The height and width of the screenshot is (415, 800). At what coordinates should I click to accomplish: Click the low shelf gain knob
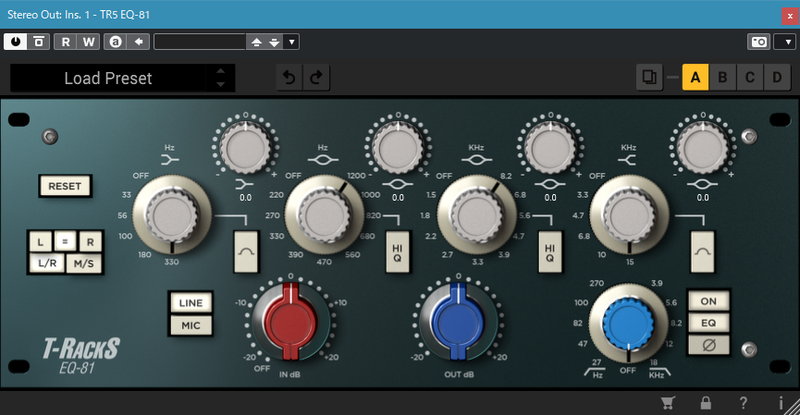(x=245, y=148)
